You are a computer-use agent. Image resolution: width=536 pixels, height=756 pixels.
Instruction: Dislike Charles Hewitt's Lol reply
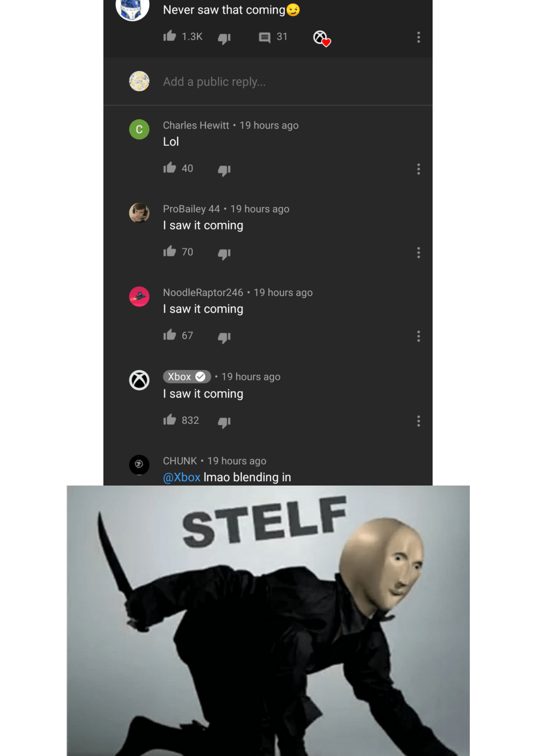pos(224,170)
